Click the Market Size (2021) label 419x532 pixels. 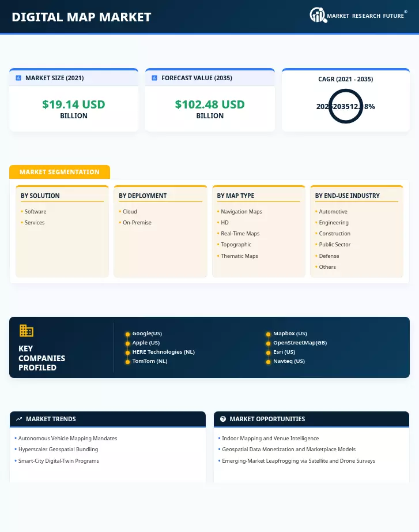click(55, 78)
